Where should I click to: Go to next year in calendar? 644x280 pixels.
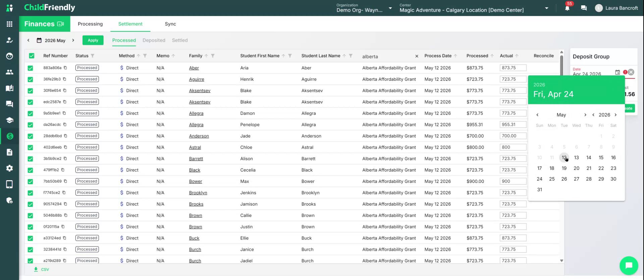pos(615,115)
